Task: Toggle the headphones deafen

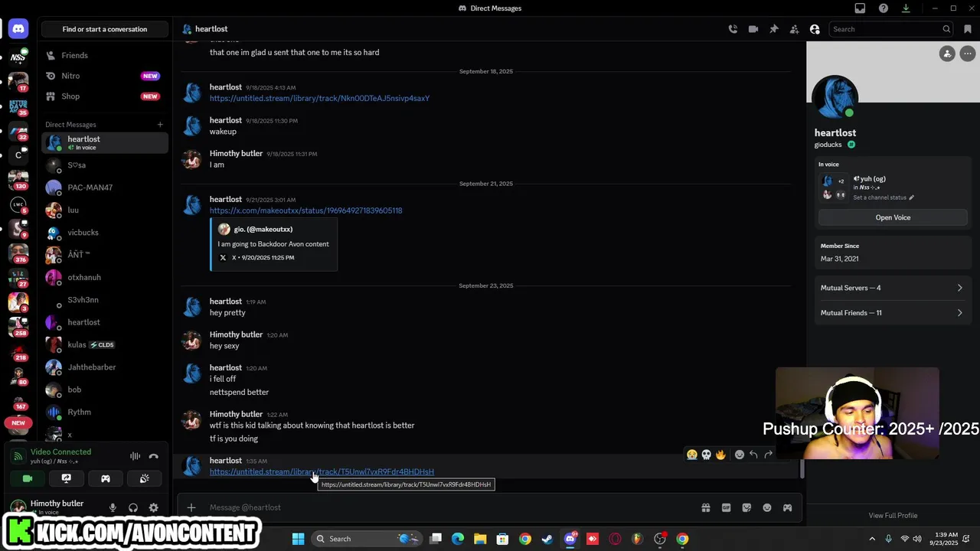Action: pyautogui.click(x=133, y=507)
